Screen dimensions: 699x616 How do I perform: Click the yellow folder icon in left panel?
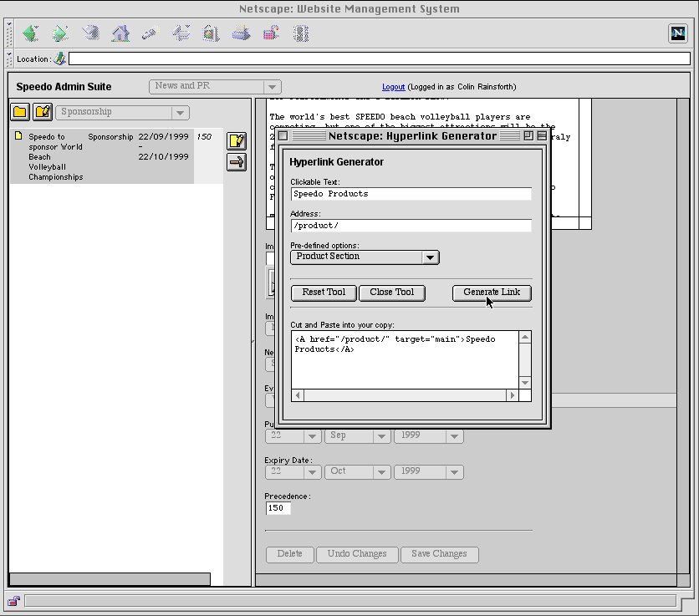coord(19,112)
